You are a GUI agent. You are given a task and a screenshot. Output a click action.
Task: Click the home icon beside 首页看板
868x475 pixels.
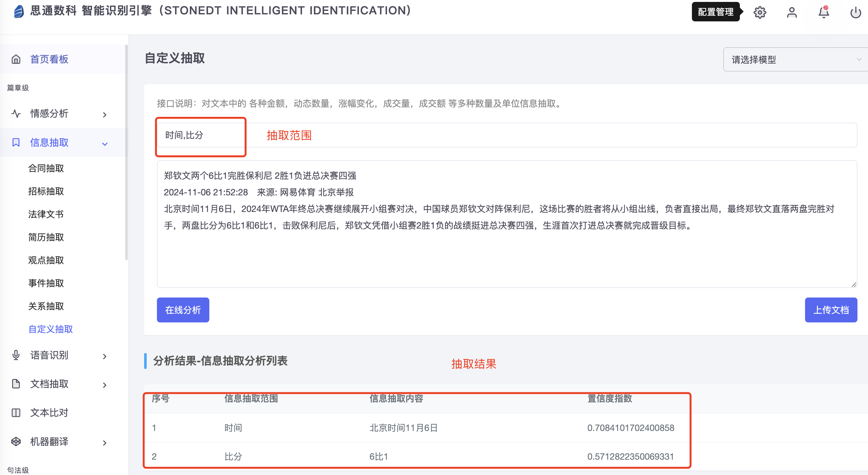click(16, 59)
